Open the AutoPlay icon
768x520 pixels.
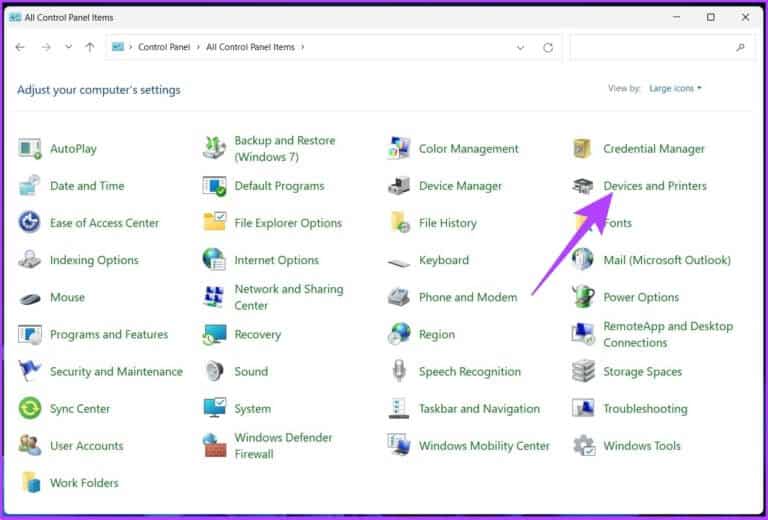[x=30, y=148]
